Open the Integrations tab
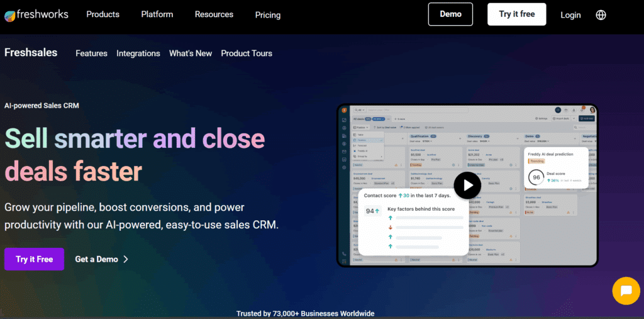Screen dimensions: 644x319 pyautogui.click(x=138, y=53)
